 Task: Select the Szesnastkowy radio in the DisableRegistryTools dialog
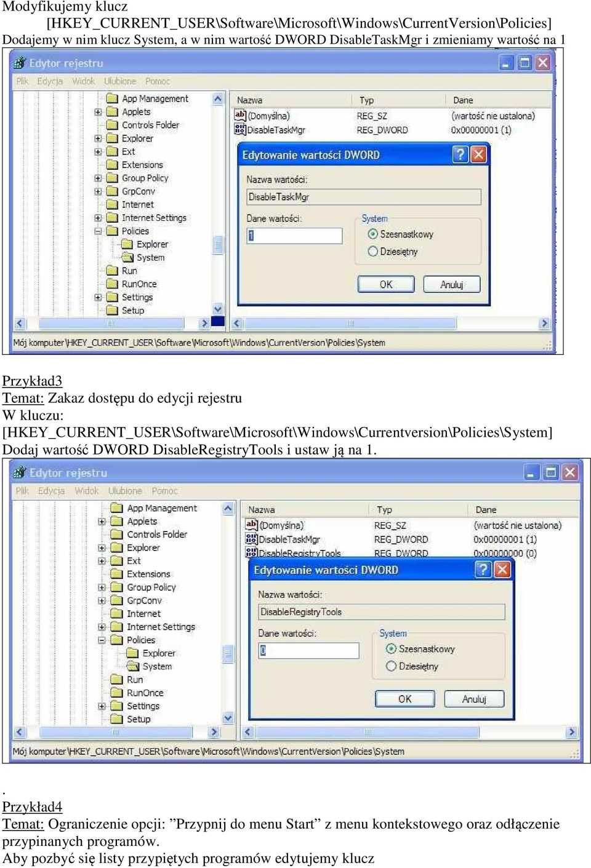(391, 649)
